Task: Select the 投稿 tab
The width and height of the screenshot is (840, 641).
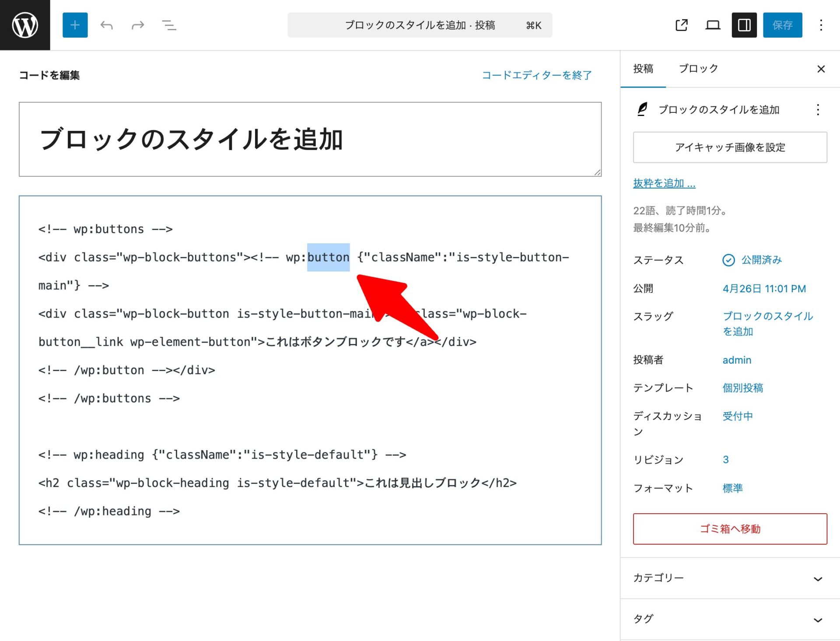Action: point(643,69)
